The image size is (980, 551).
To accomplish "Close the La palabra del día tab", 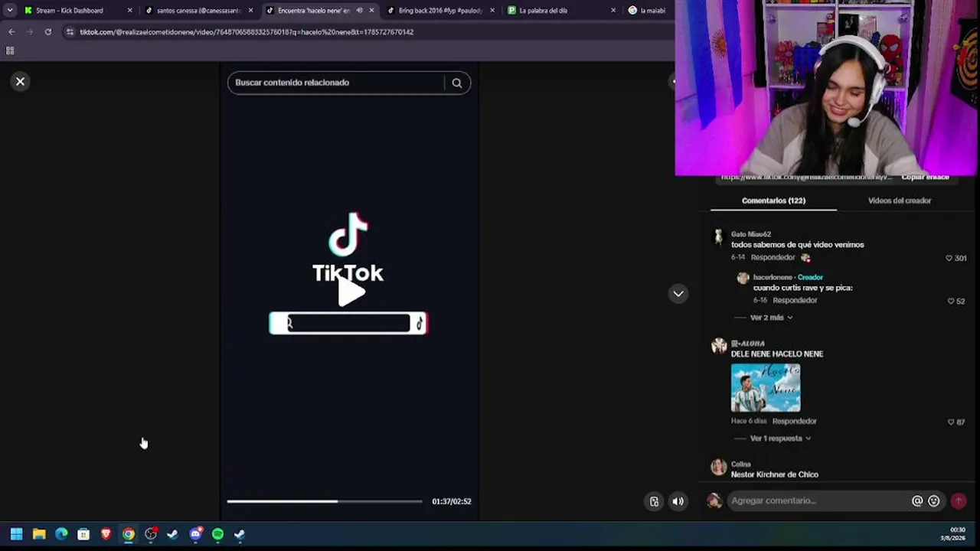I will point(613,11).
